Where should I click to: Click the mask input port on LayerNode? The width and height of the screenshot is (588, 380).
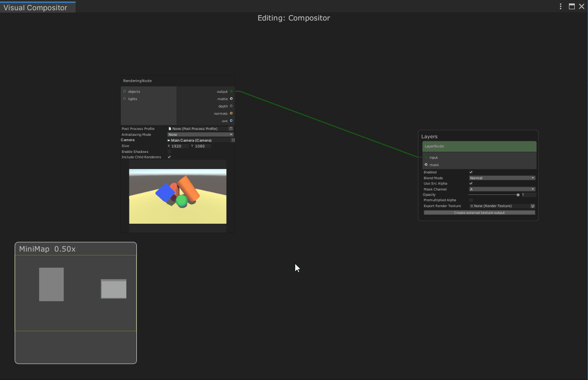(x=426, y=165)
